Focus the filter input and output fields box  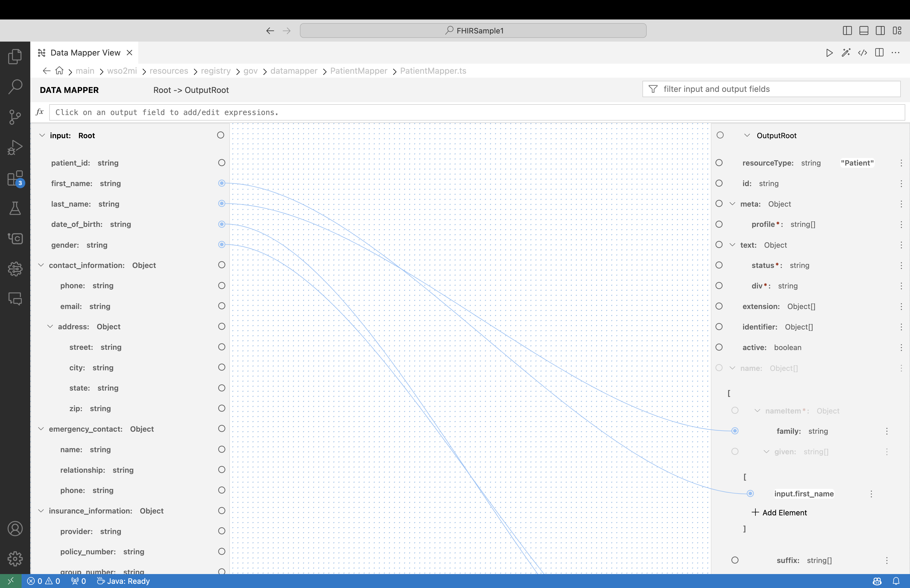[771, 89]
